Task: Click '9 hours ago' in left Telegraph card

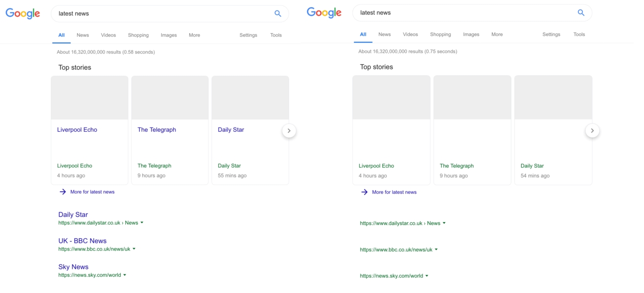Action: [x=152, y=175]
